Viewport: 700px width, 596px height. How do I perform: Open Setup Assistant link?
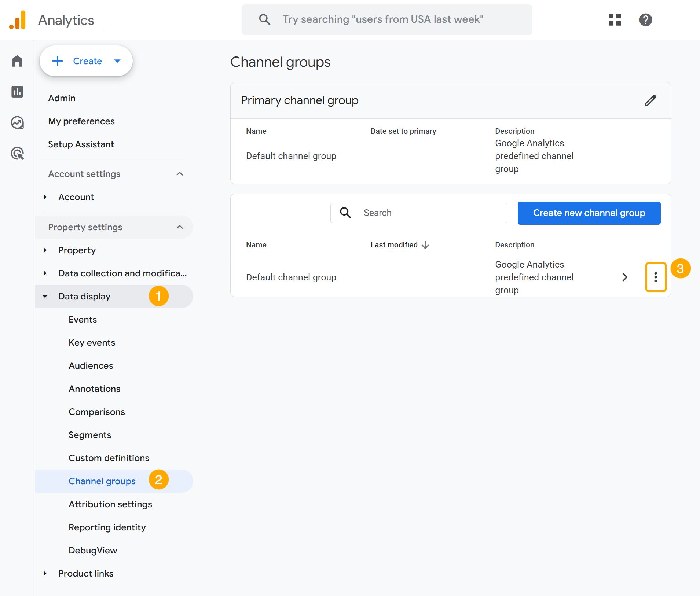point(81,144)
